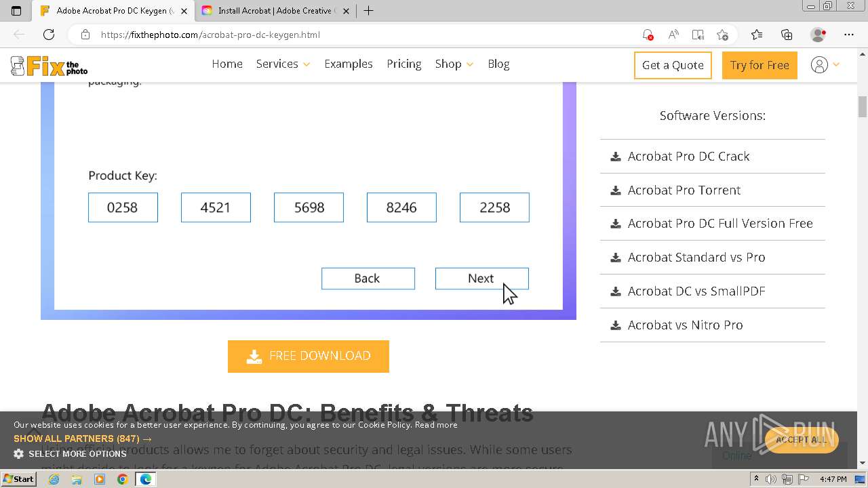Click the Windows Start button
868x488 pixels.
click(x=18, y=479)
